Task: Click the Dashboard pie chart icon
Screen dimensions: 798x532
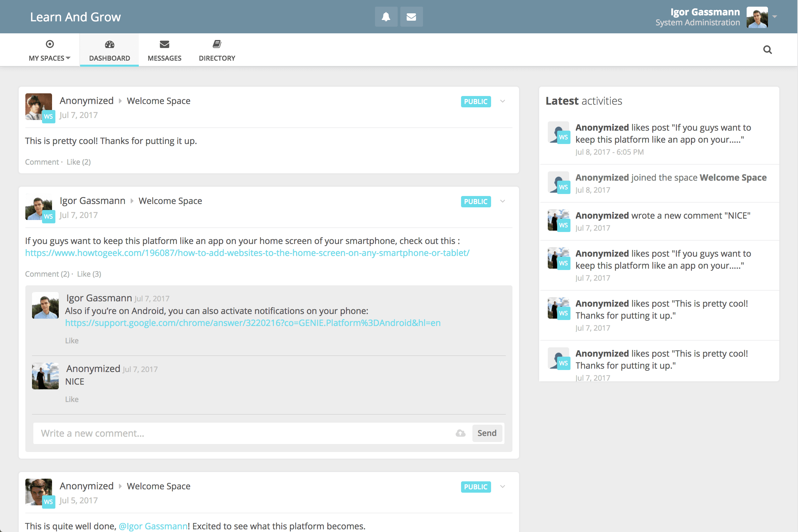Action: point(109,44)
